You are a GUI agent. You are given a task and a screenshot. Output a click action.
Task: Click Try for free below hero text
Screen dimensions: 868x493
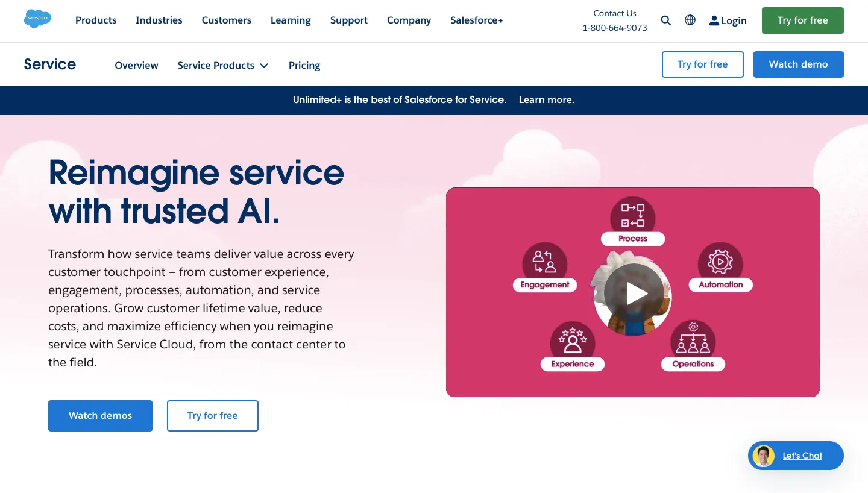(x=213, y=416)
